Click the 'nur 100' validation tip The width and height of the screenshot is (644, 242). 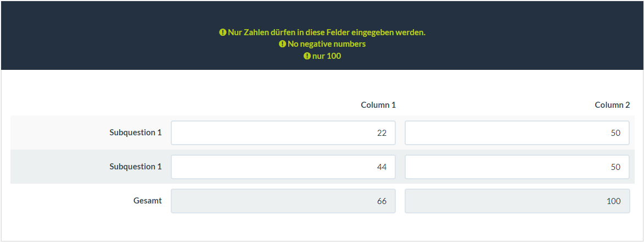pyautogui.click(x=326, y=56)
